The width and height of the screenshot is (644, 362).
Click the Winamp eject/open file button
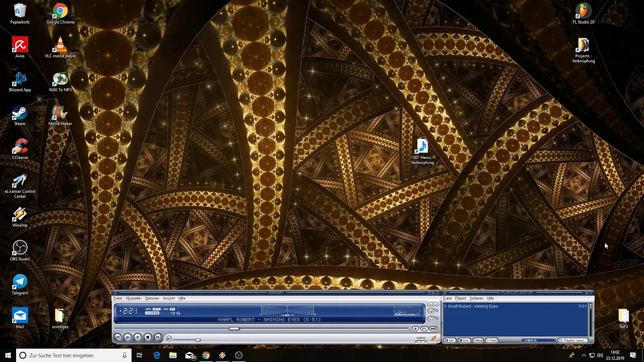pos(415,329)
